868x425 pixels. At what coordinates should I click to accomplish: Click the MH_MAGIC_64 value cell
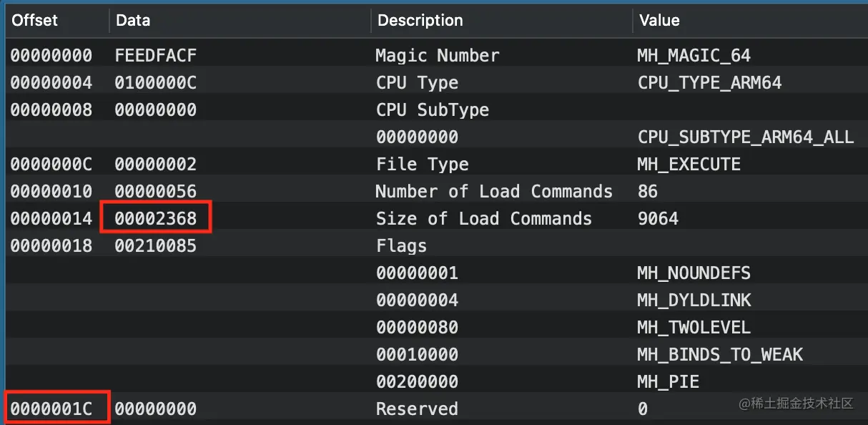(x=694, y=56)
